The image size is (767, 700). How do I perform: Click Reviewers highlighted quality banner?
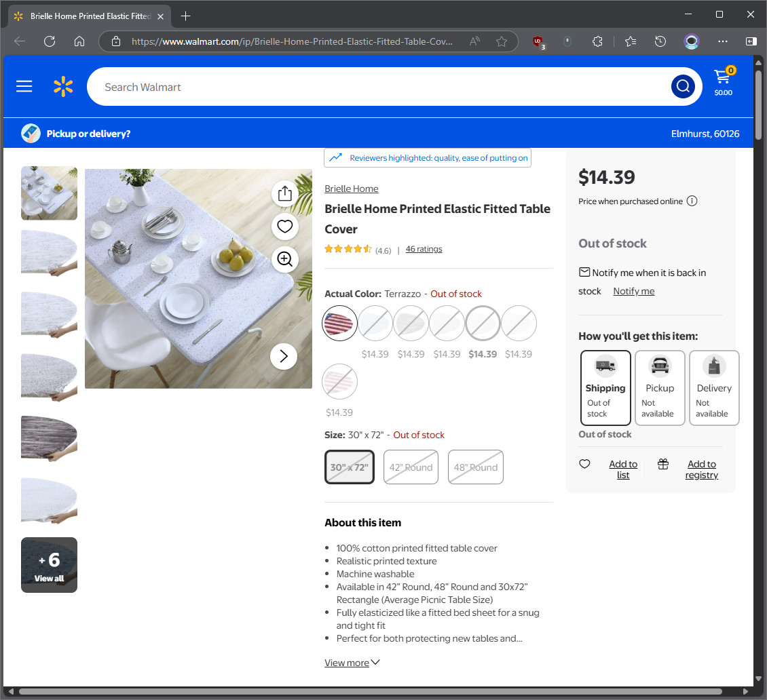[x=428, y=158]
